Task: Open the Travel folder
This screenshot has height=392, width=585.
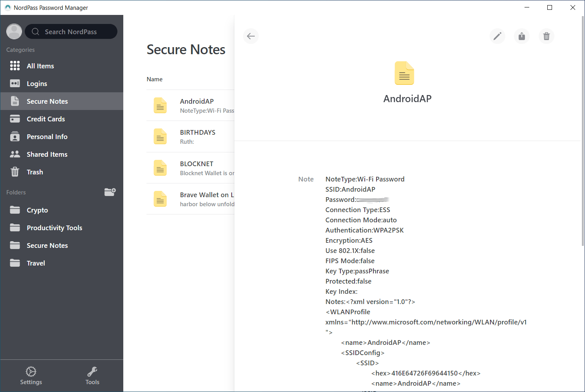Action: click(x=62, y=263)
